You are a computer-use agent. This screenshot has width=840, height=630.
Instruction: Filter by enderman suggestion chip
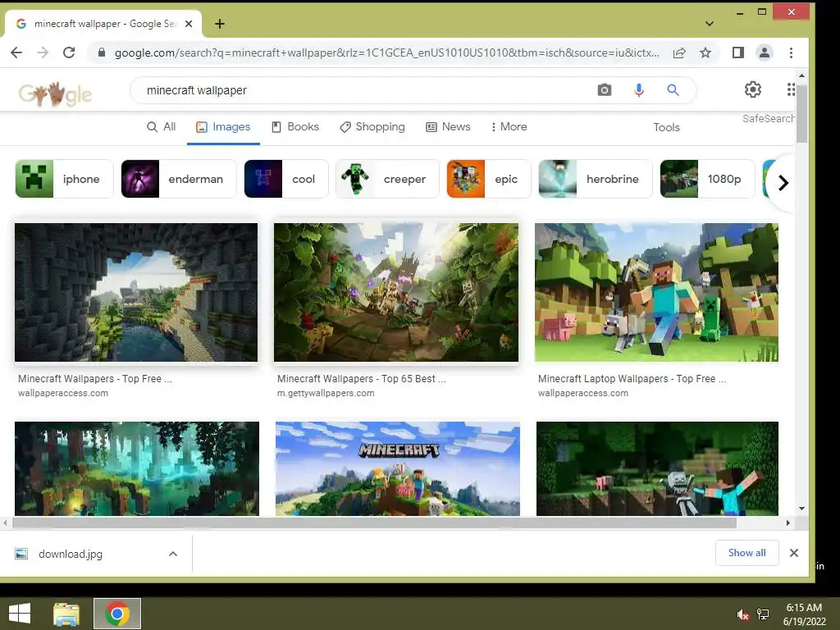(x=178, y=179)
